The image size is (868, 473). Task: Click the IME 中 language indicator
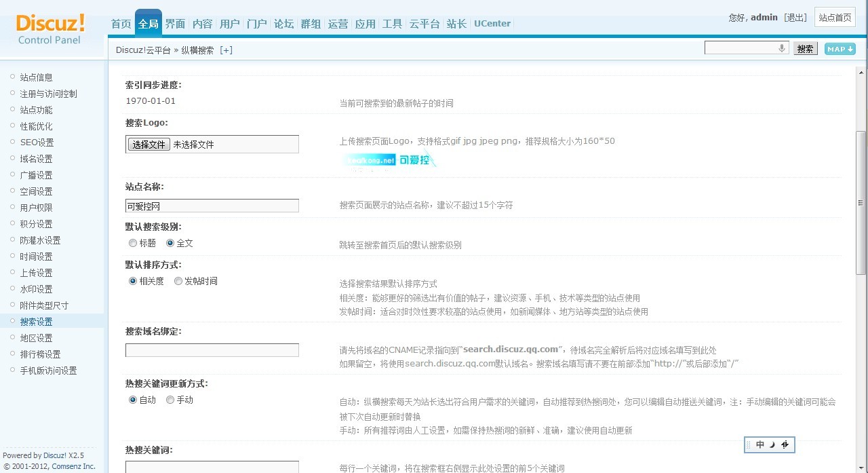coord(760,444)
